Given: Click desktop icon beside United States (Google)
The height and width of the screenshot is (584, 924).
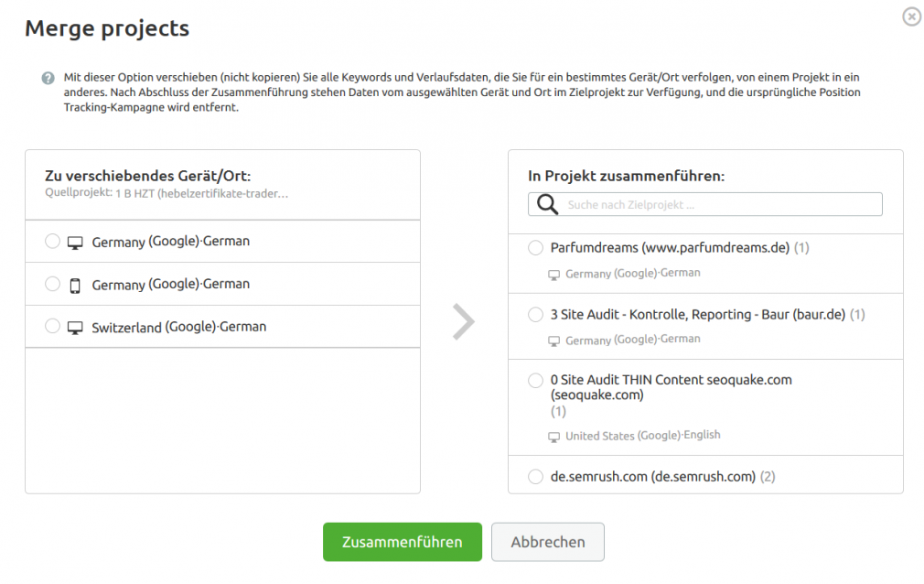Looking at the screenshot, I should pyautogui.click(x=553, y=437).
